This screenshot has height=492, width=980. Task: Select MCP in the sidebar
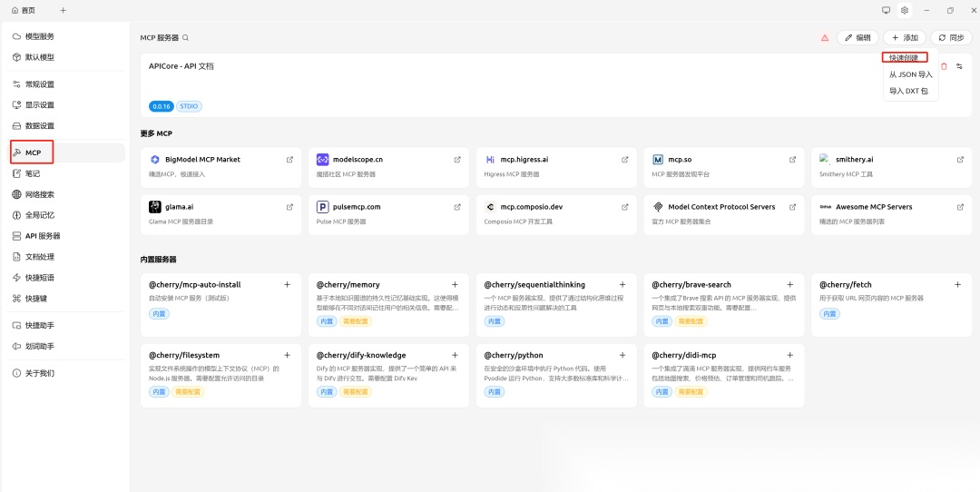pos(66,153)
